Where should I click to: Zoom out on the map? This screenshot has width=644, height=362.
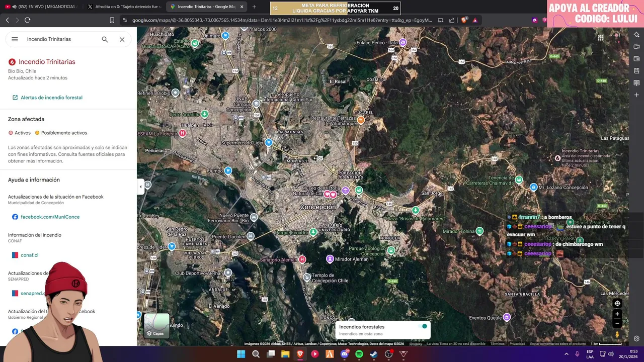[617, 323]
